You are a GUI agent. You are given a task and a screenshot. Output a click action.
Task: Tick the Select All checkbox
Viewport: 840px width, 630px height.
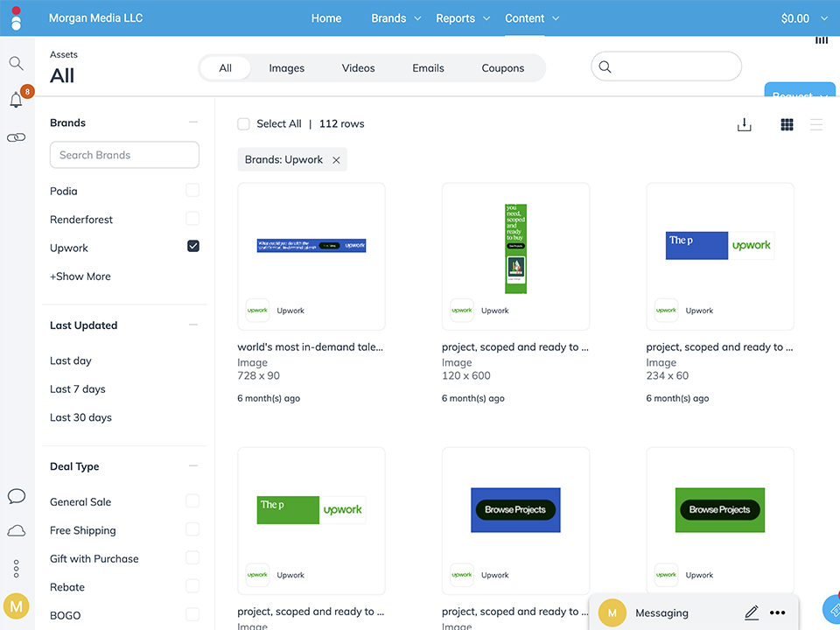[244, 124]
